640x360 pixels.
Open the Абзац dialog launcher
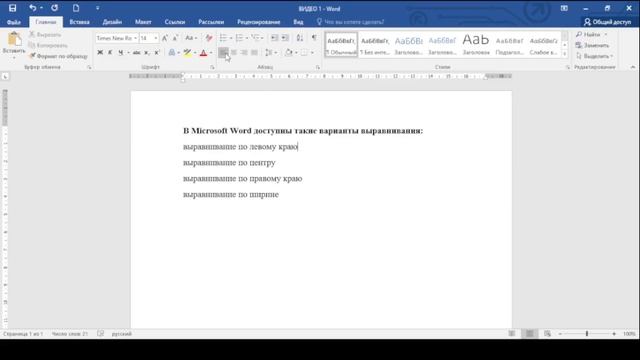click(318, 67)
